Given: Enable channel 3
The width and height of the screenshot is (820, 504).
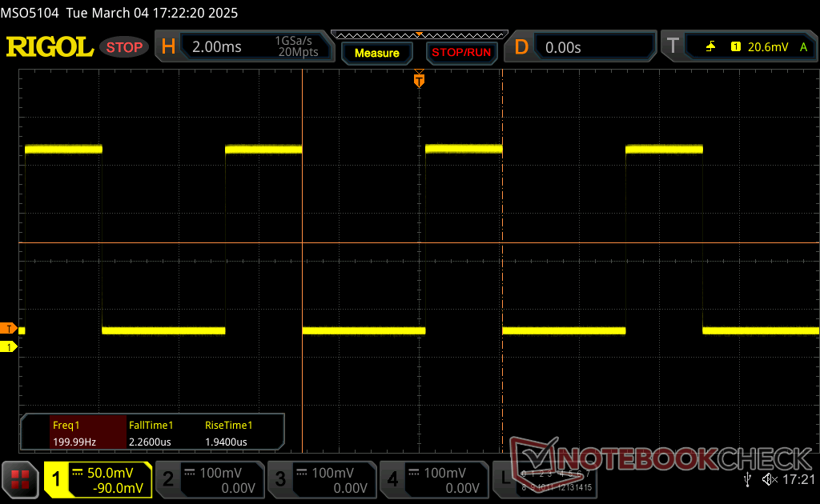Looking at the screenshot, I should point(320,480).
